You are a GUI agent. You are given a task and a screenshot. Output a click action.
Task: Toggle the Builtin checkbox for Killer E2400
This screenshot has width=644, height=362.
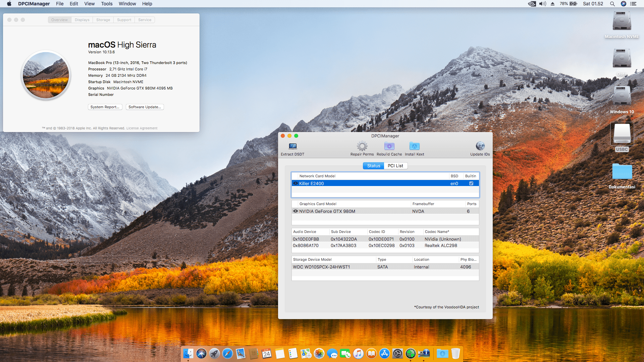[x=471, y=183]
